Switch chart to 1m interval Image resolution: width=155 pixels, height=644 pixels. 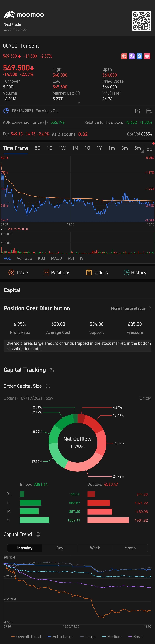pyautogui.click(x=112, y=148)
